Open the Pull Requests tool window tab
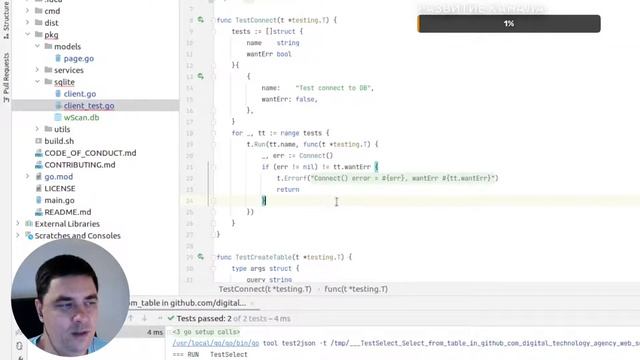The height and width of the screenshot is (360, 640). pyautogui.click(x=6, y=78)
